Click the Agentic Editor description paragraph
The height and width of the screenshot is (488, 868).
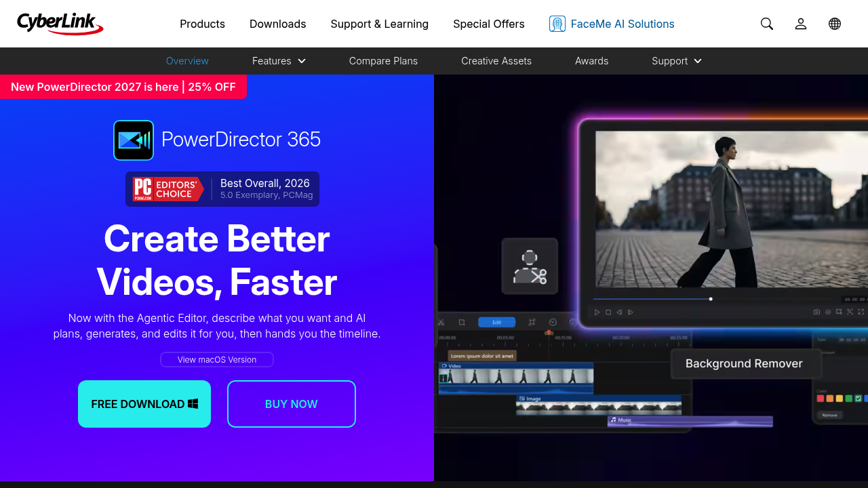click(217, 326)
